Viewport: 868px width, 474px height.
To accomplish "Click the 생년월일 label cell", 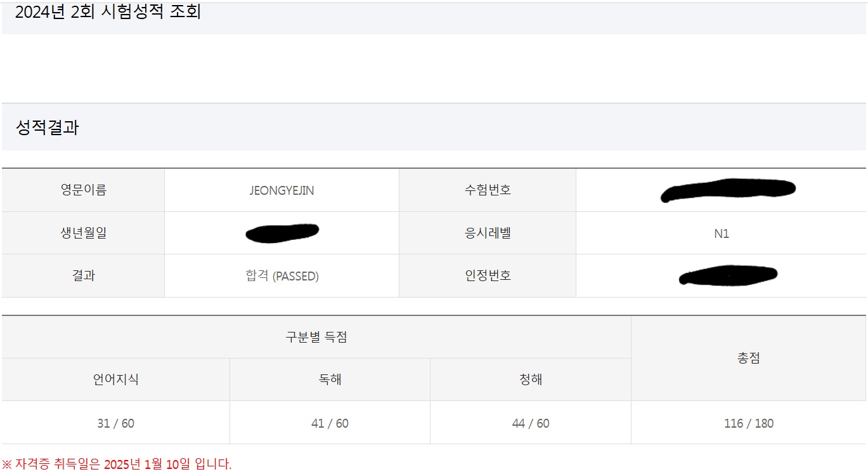I will pyautogui.click(x=83, y=233).
